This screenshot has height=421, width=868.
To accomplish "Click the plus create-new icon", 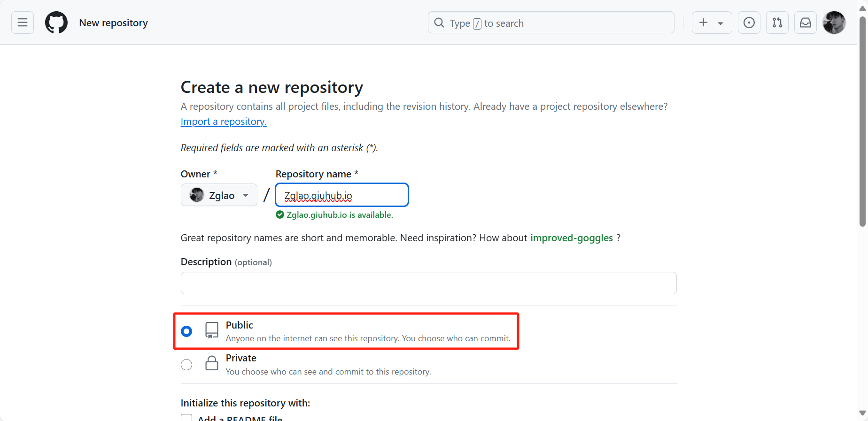I will point(703,23).
